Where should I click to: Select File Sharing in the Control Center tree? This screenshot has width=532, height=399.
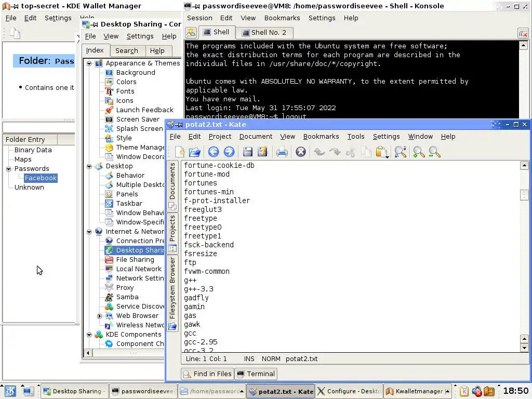(135, 260)
